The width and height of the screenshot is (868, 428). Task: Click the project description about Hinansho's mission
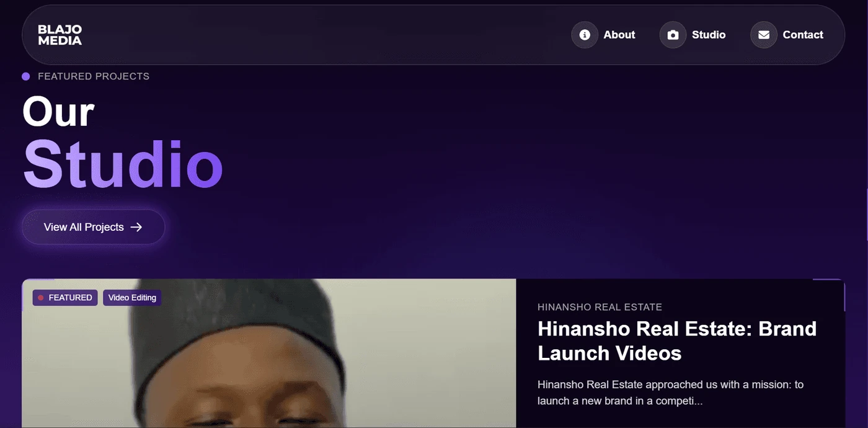(x=670, y=393)
